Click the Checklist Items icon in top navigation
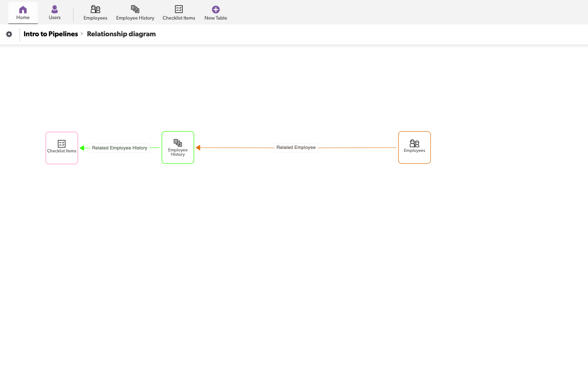 [x=179, y=9]
